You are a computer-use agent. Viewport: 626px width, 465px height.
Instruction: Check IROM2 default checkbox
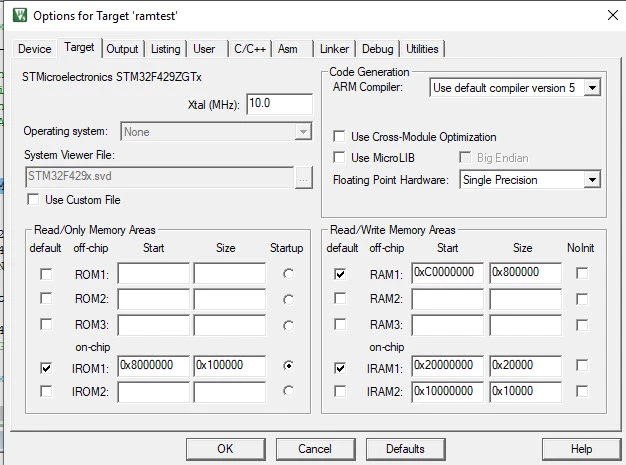pyautogui.click(x=46, y=391)
